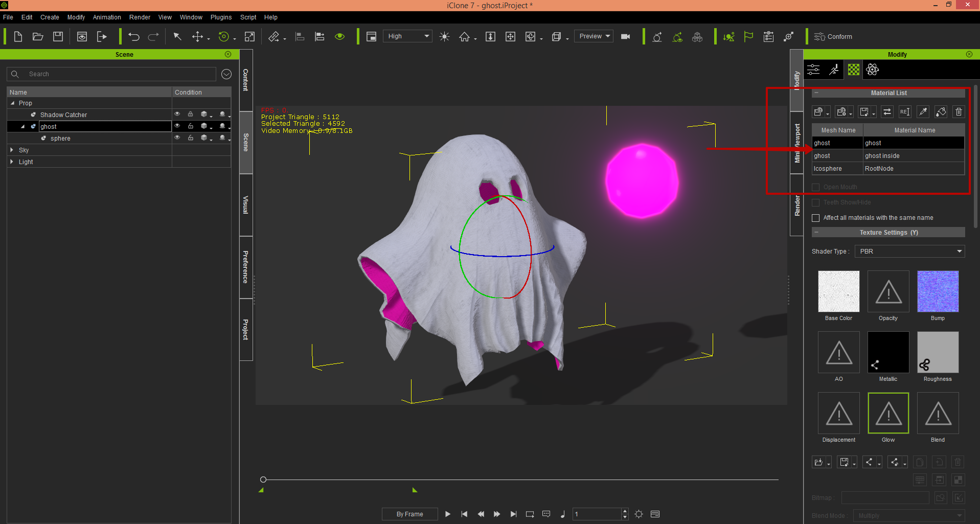Image resolution: width=980 pixels, height=524 pixels.
Task: Toggle the lock on the sphere row
Action: 190,138
